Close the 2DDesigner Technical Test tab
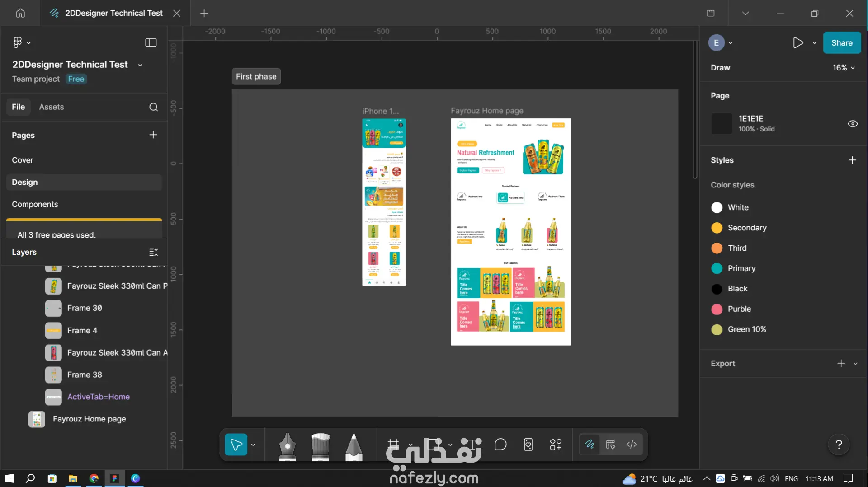 point(177,13)
